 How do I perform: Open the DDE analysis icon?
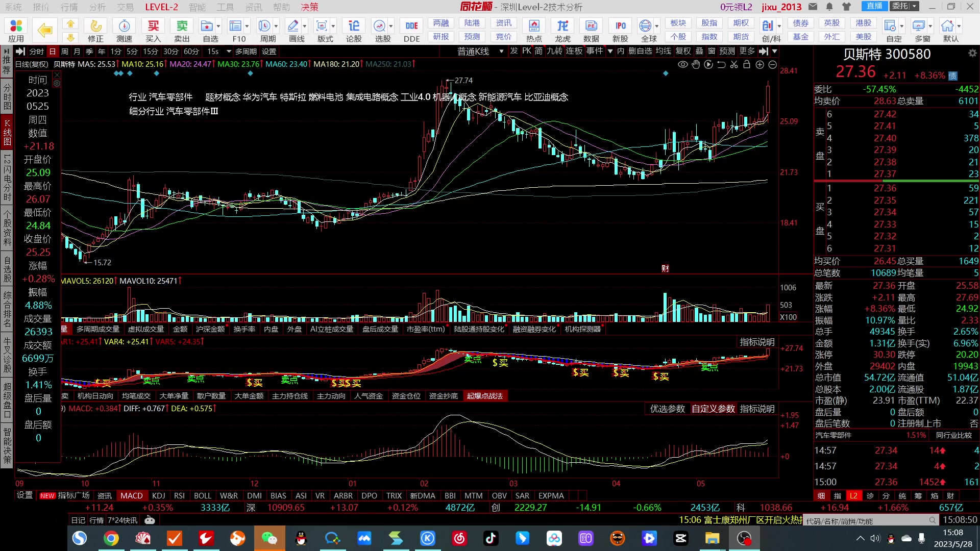coord(411,31)
